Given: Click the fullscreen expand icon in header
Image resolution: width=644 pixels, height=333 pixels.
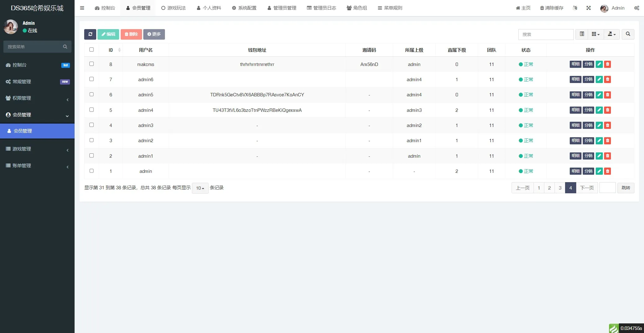Looking at the screenshot, I should click(588, 8).
